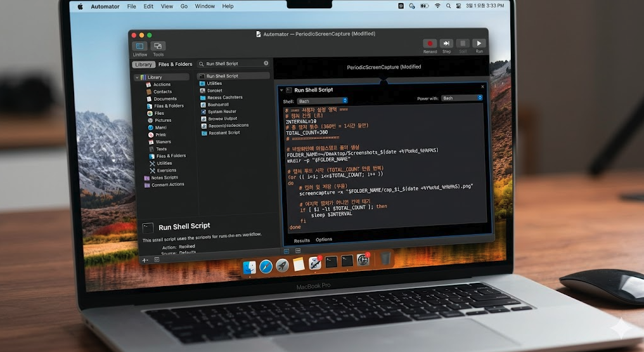Click the red Record button in toolbar
The image size is (644, 352).
point(430,44)
